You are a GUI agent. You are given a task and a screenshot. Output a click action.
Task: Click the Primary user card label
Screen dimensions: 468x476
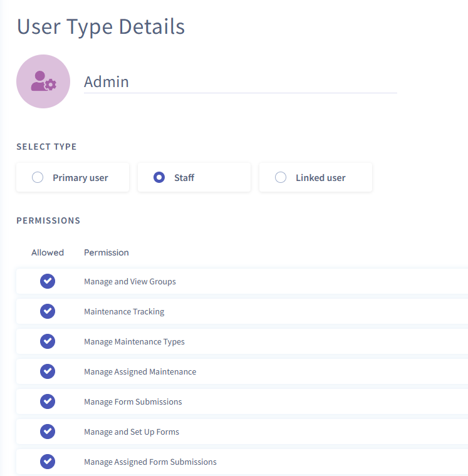tap(80, 178)
